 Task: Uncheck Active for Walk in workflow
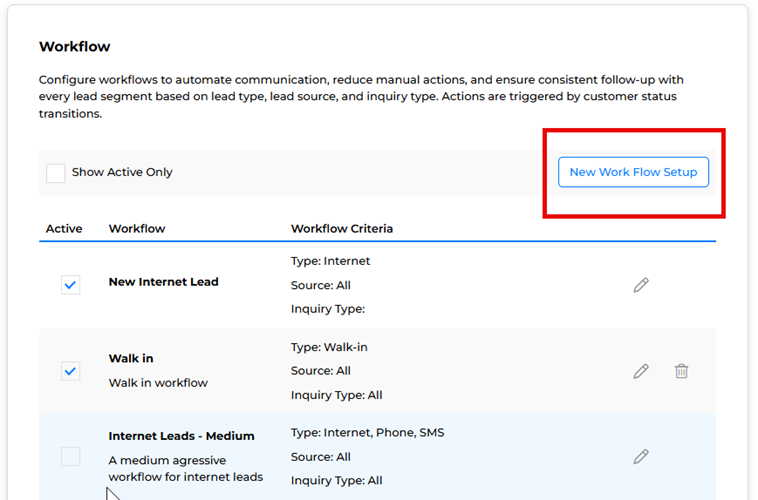71,371
